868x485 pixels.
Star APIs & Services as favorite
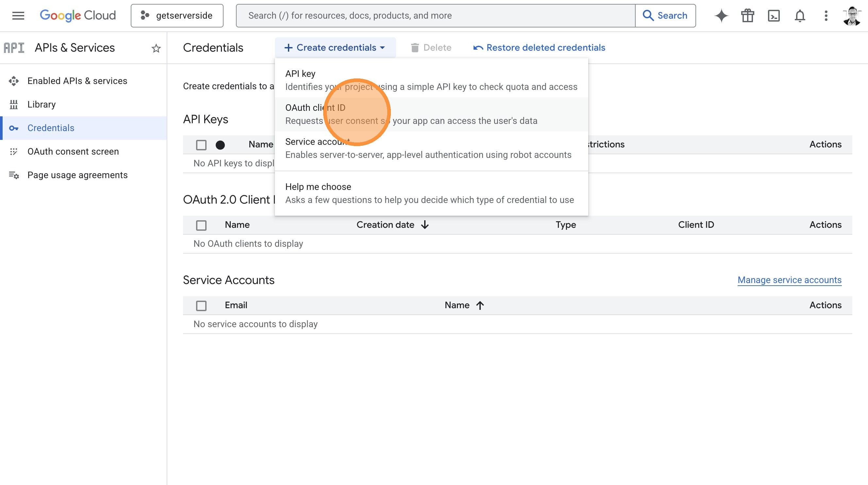[x=156, y=48]
